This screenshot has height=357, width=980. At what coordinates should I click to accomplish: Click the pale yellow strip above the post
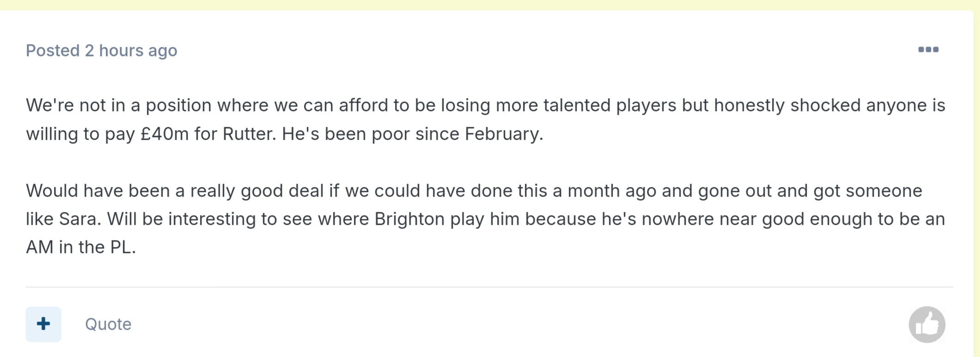pos(490,5)
